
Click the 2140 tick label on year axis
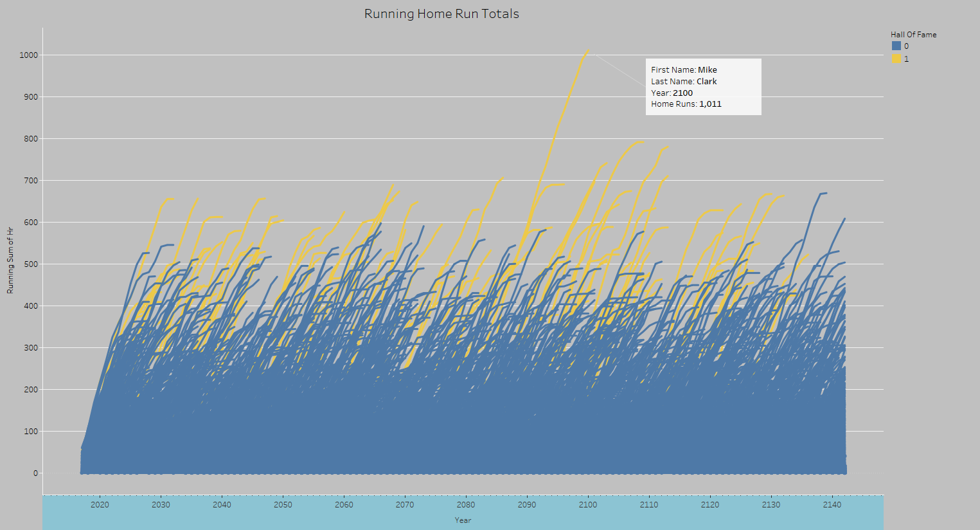coord(832,505)
